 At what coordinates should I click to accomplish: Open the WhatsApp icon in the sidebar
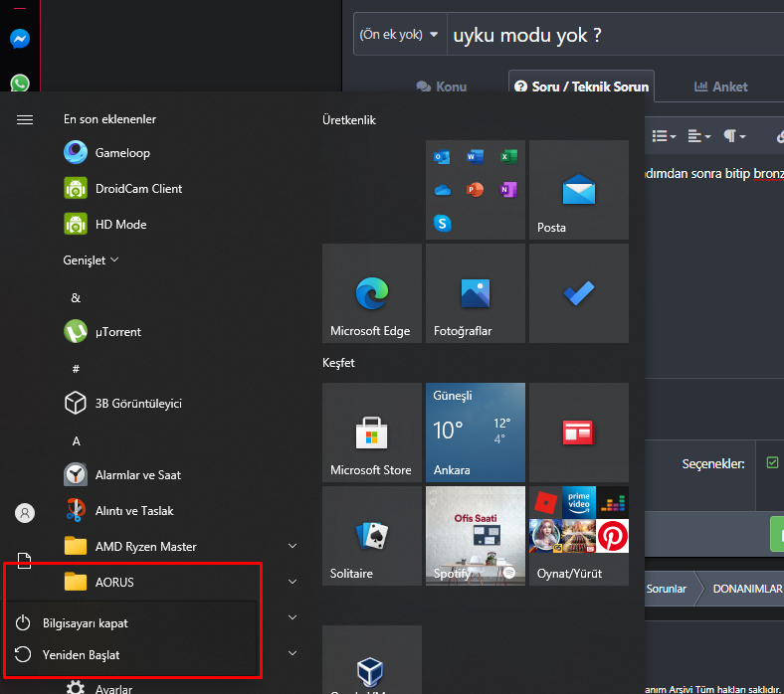[x=20, y=83]
